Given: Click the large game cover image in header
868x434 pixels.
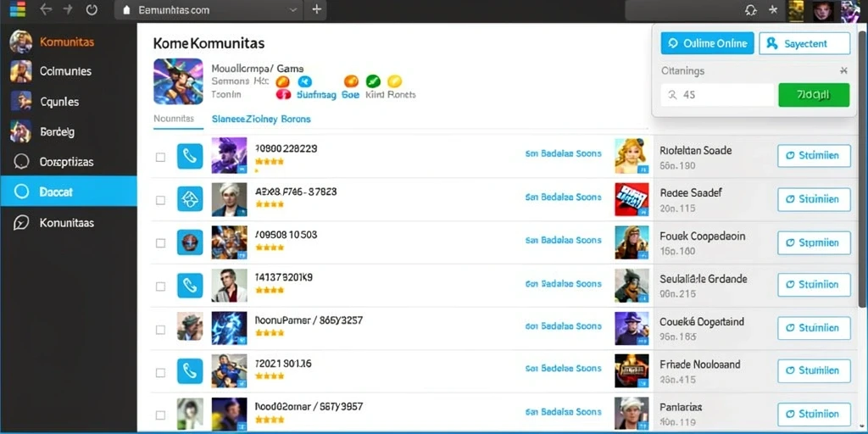Looking at the screenshot, I should click(178, 81).
